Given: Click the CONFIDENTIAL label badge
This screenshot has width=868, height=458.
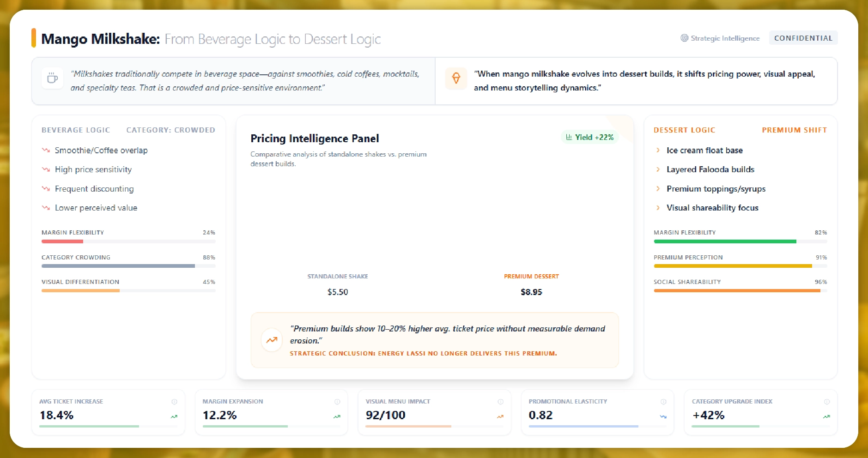Looking at the screenshot, I should point(803,38).
